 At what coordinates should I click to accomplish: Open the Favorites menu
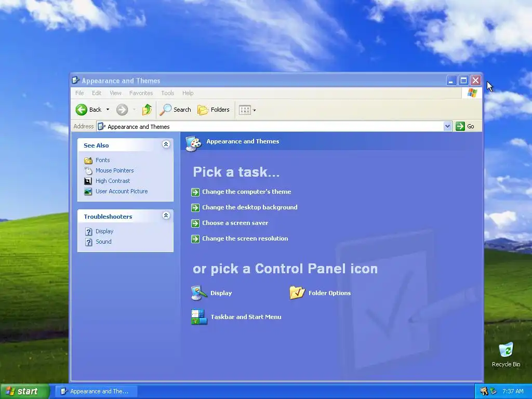pyautogui.click(x=141, y=93)
